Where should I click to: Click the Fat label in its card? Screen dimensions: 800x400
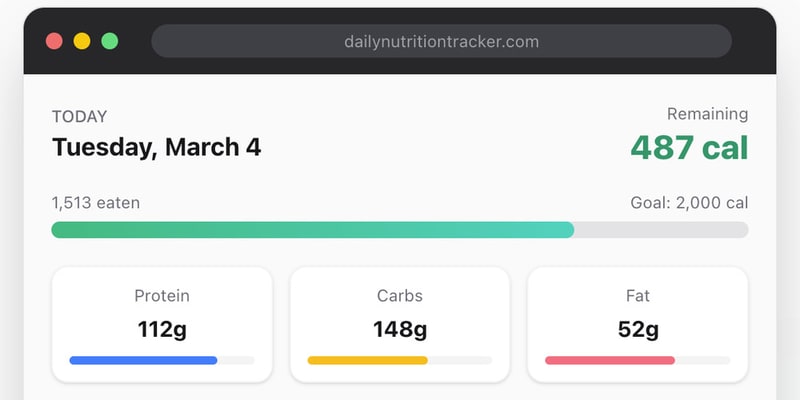pos(637,296)
